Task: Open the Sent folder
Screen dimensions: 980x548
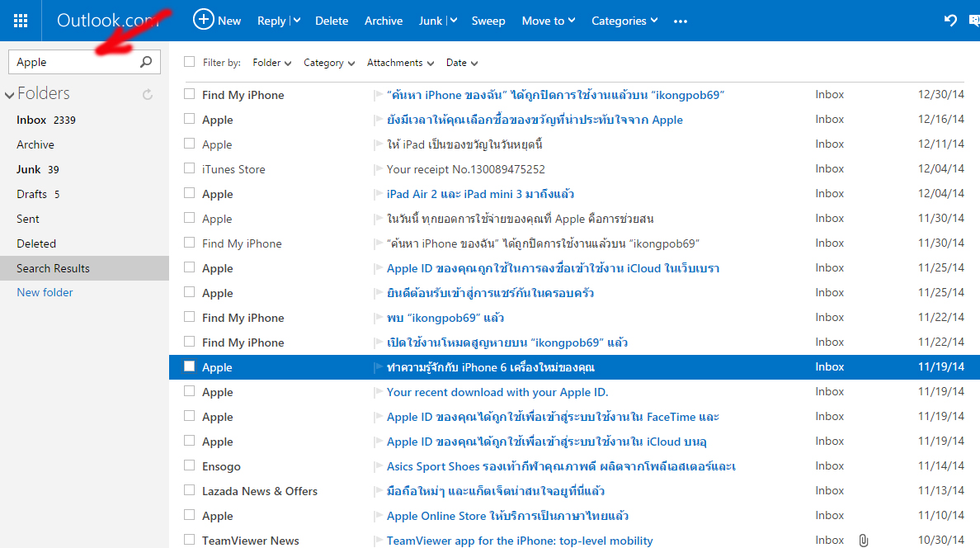Action: (x=27, y=219)
